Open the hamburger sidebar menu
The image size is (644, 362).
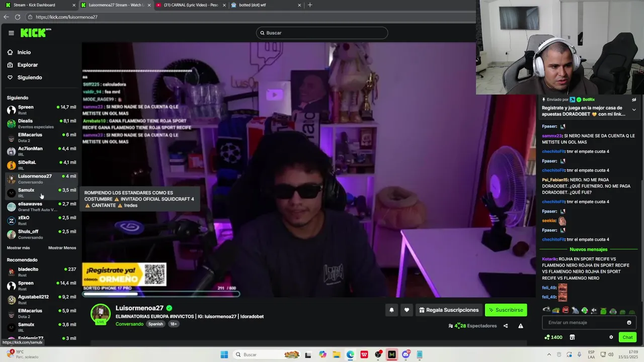(x=11, y=33)
